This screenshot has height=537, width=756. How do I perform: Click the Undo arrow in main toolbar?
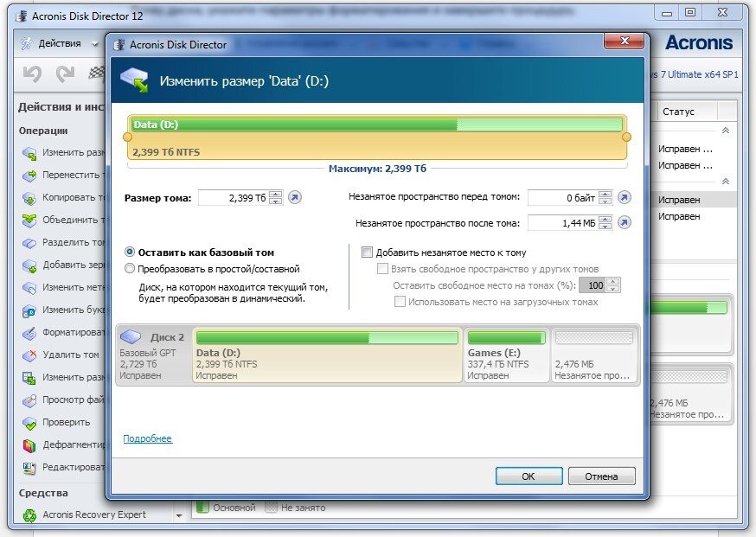pos(32,74)
